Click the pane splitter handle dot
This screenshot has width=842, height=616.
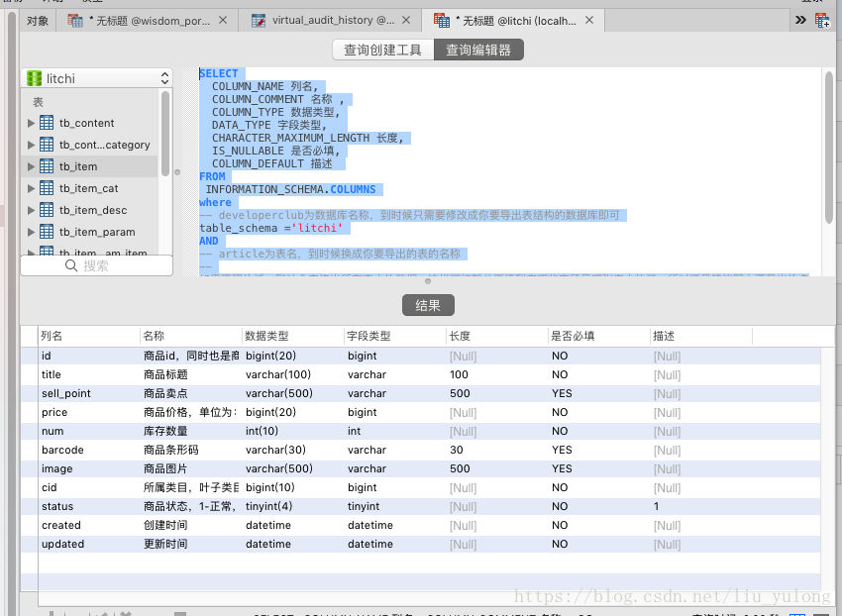pos(428,281)
